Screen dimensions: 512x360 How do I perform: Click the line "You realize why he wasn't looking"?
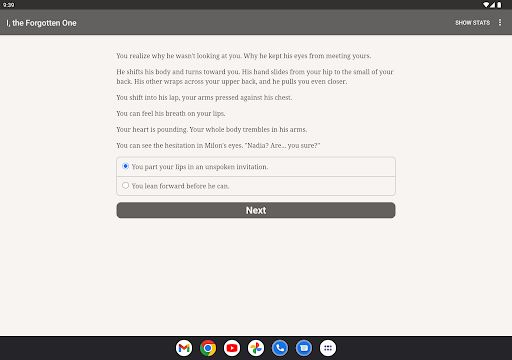244,56
